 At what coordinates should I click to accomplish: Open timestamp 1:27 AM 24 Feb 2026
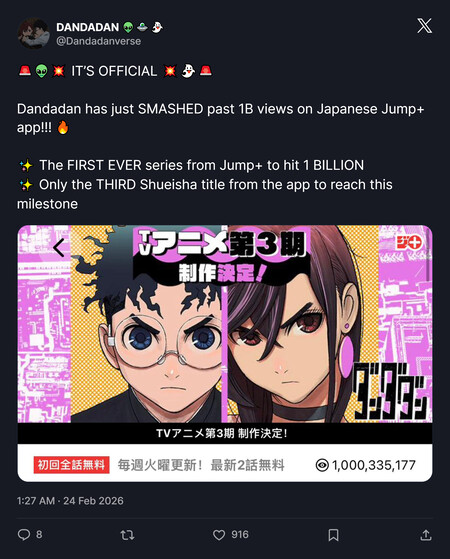[x=70, y=501]
